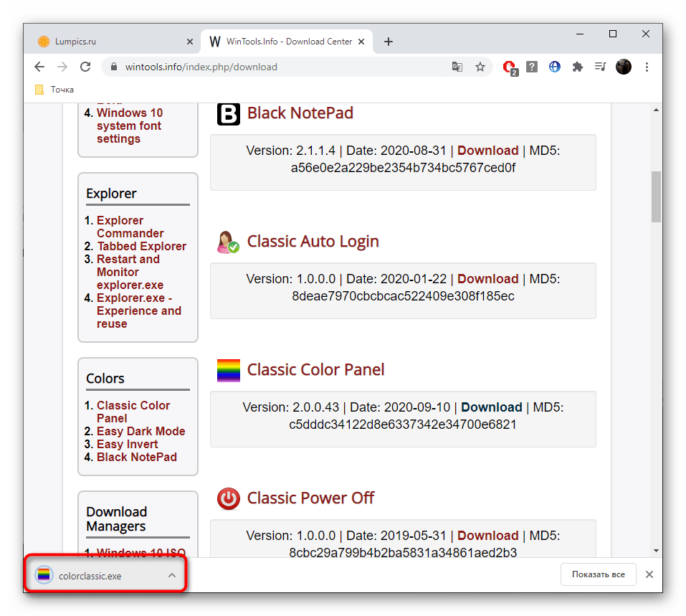
Task: Download Classic Color Panel
Action: pos(491,407)
